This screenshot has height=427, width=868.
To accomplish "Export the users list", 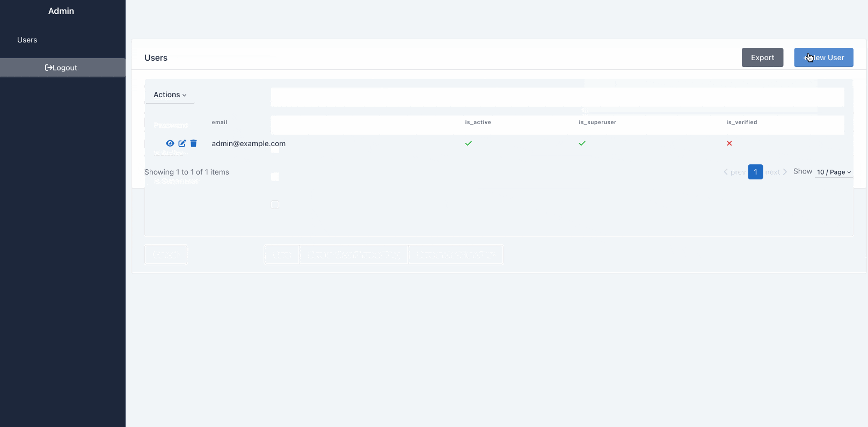I will (762, 57).
